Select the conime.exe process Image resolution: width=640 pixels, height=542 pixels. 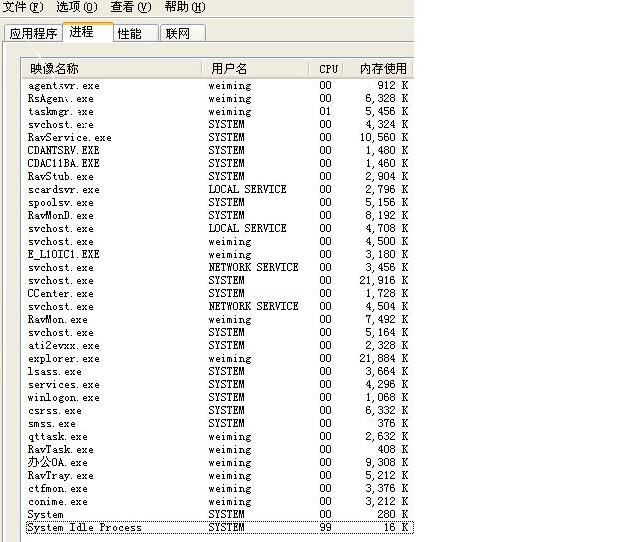(218, 502)
